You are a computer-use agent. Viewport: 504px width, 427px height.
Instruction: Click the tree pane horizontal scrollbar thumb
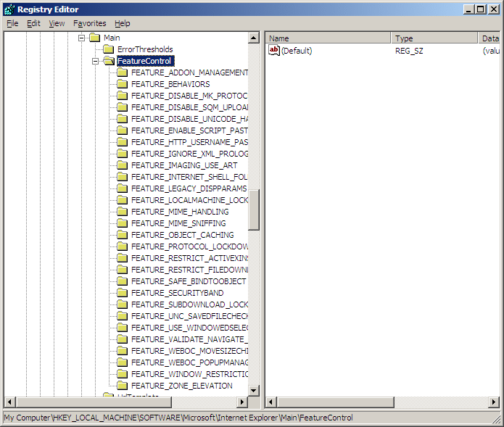coord(94,402)
